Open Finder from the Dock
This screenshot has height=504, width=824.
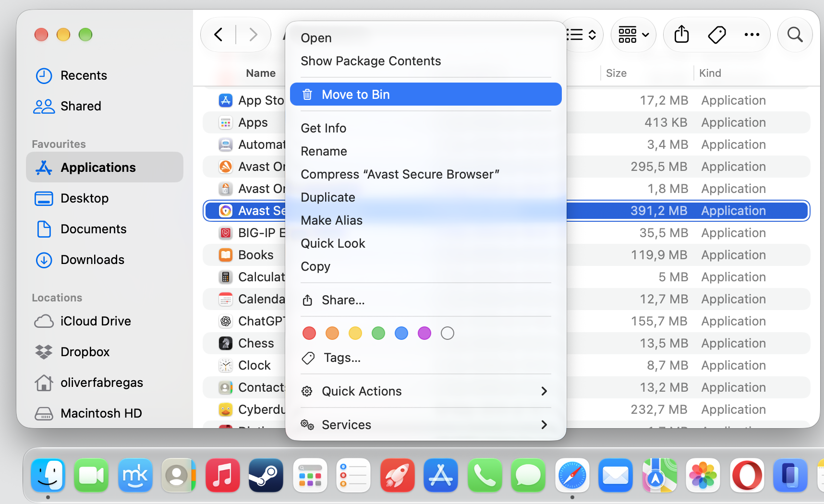48,475
